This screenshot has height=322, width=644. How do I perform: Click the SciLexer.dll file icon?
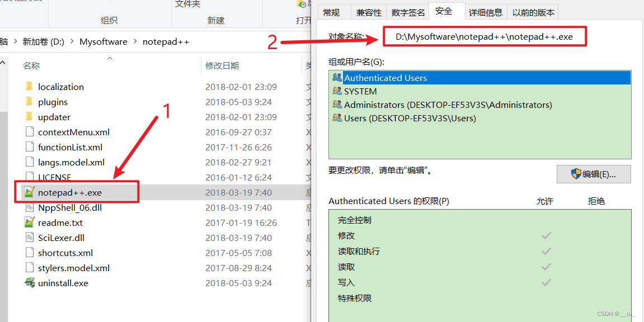tap(29, 238)
